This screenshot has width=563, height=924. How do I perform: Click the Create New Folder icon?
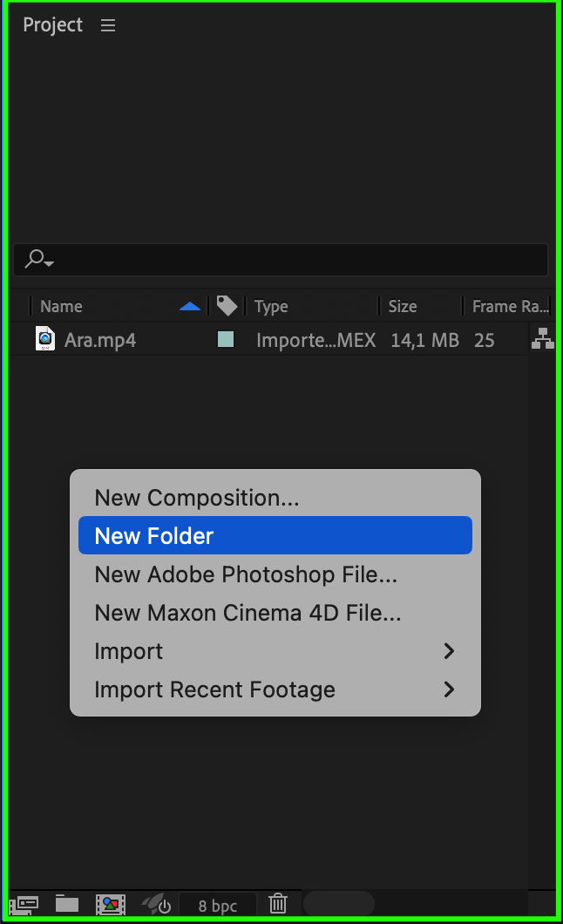click(x=67, y=905)
